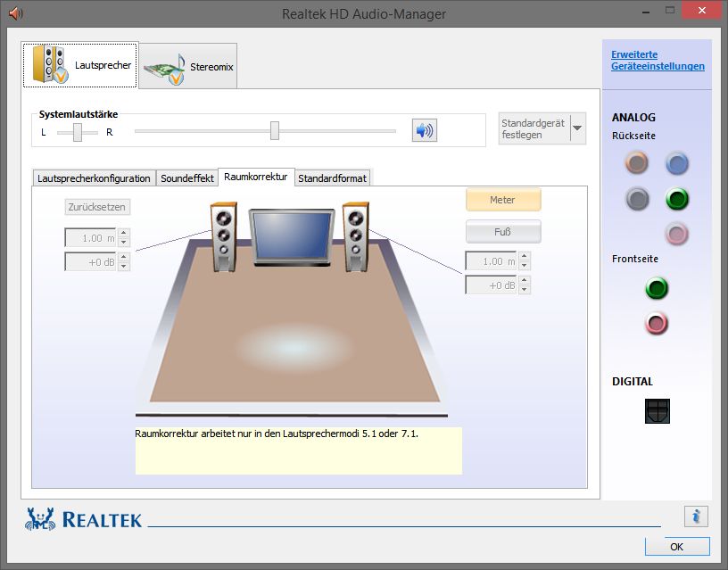Click the Rückseite label
Screen dimensions: 728x570
tap(633, 136)
